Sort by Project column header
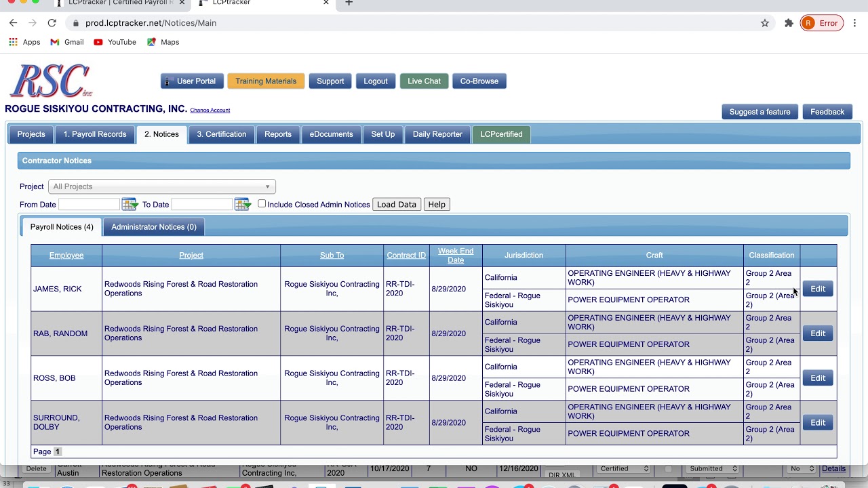The image size is (868, 488). [191, 256]
